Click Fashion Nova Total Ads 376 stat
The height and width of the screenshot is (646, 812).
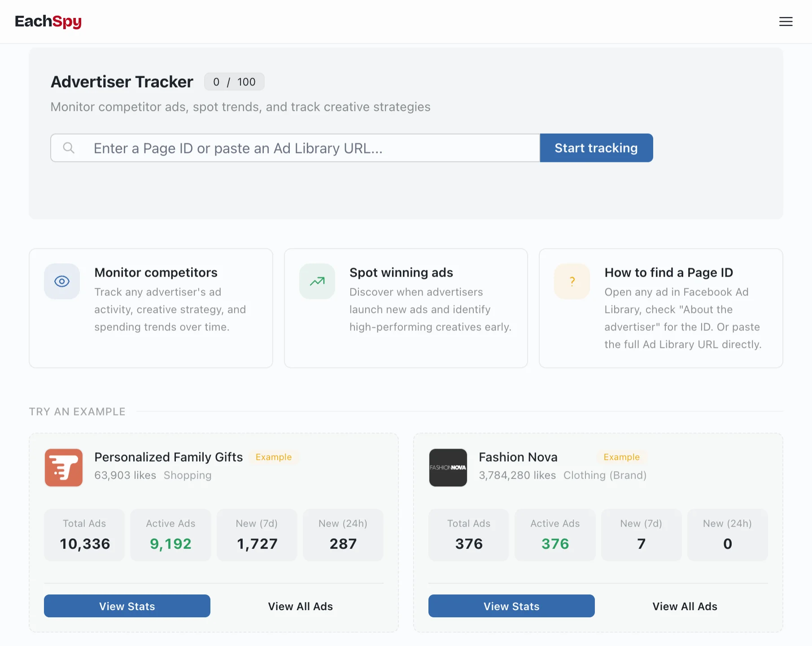point(469,535)
